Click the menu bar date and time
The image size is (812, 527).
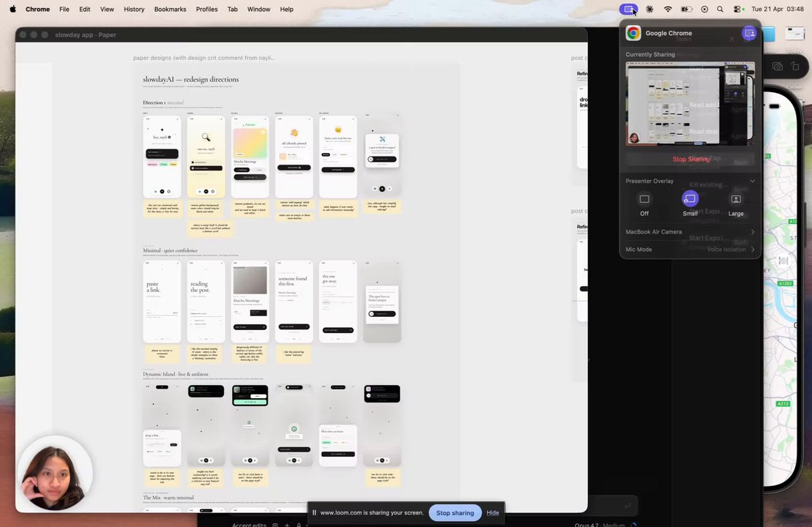(x=778, y=10)
